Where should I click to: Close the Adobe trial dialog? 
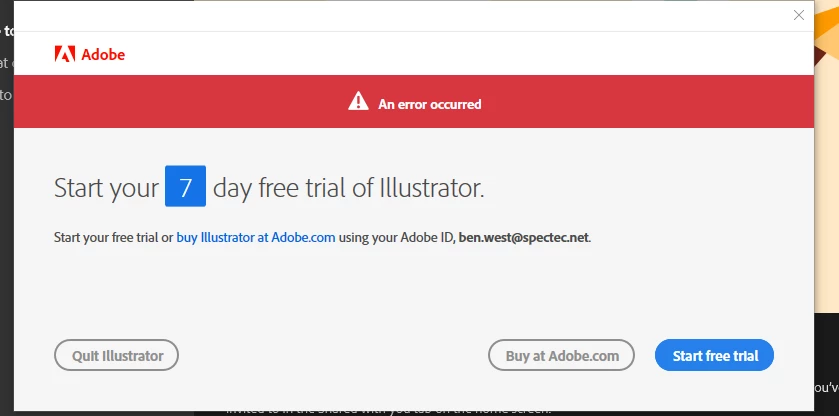tap(798, 15)
